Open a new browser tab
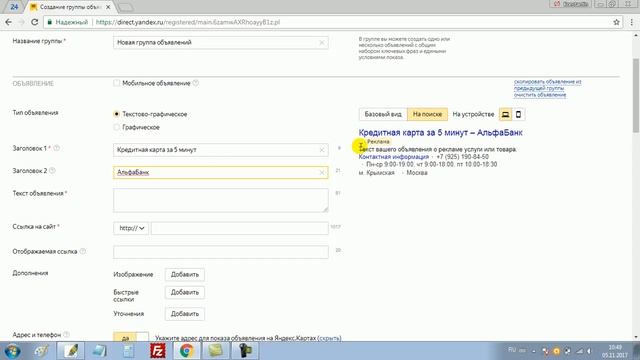The image size is (640, 360). click(125, 7)
